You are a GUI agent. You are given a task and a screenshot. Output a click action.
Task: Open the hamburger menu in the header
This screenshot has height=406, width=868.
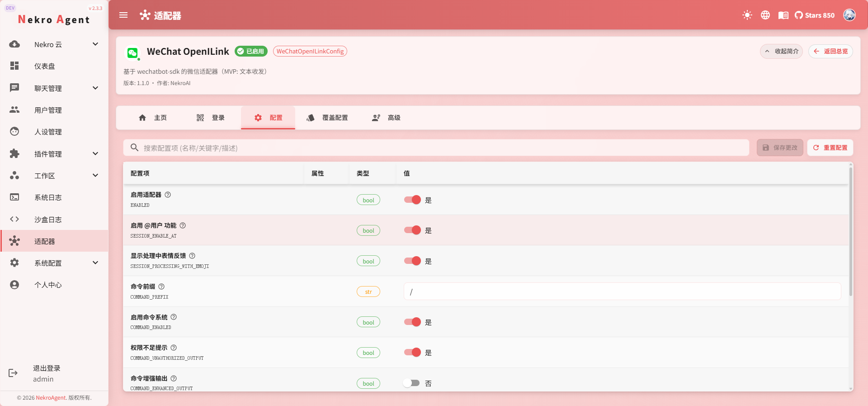123,15
